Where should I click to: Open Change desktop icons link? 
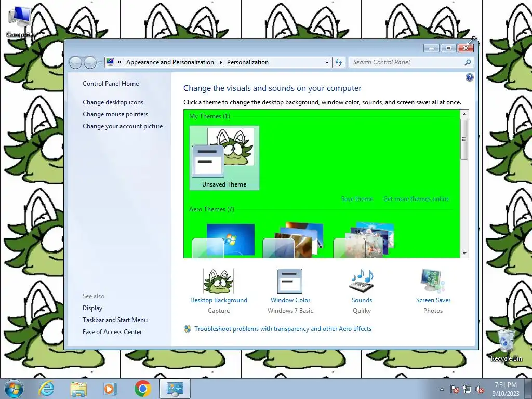click(113, 102)
